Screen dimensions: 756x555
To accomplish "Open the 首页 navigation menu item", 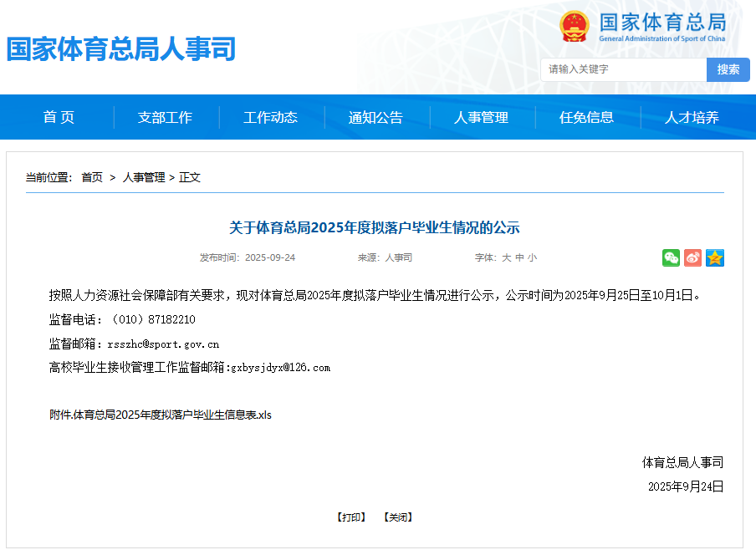I will click(x=59, y=118).
